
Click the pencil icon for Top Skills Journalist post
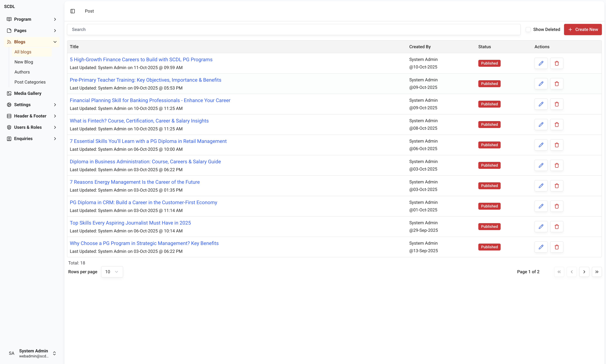[x=541, y=227]
